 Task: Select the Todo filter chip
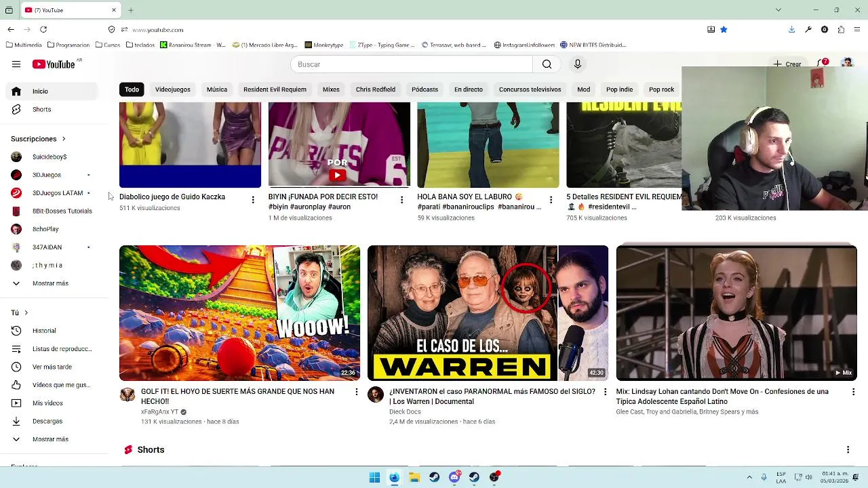point(132,89)
